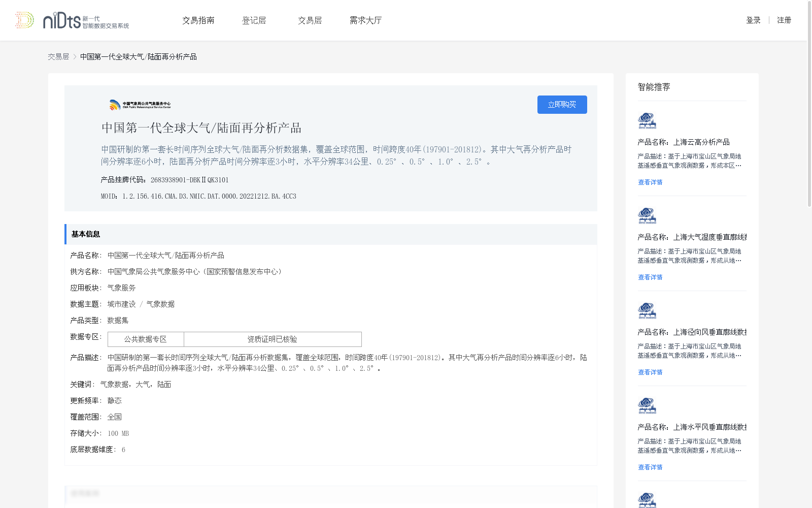Open the 登记层 menu
Screen dimensions: 812x508
click(254, 20)
